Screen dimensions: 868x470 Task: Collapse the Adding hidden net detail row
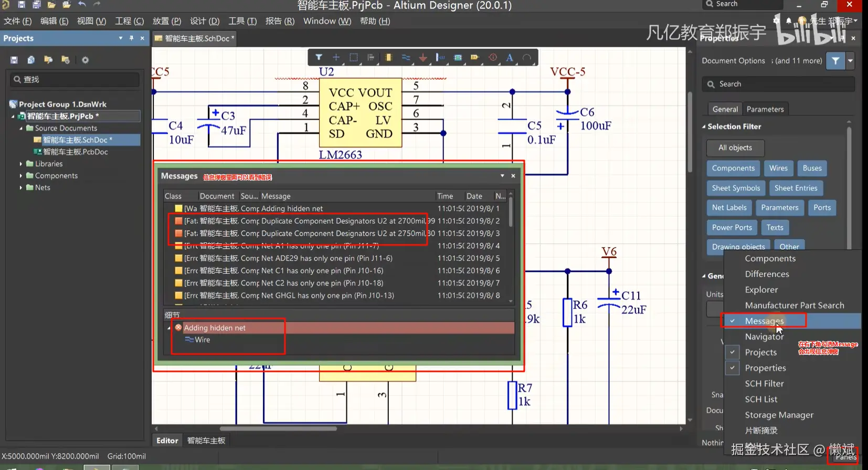(169, 328)
